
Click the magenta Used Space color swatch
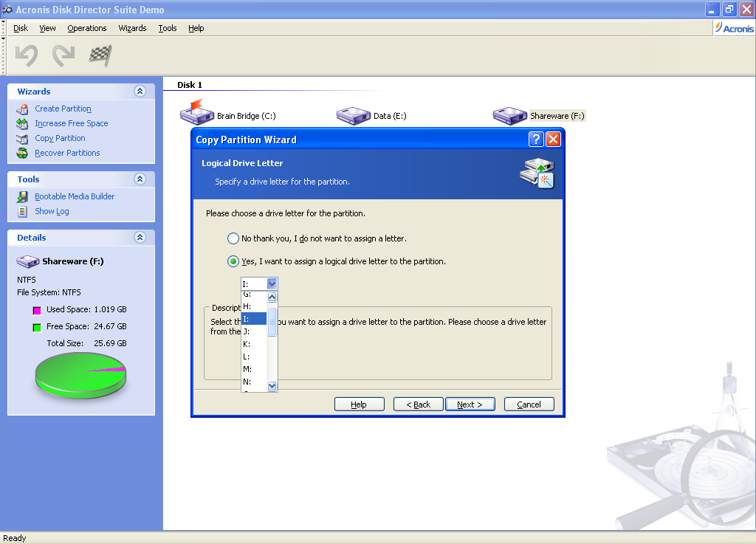(x=37, y=310)
